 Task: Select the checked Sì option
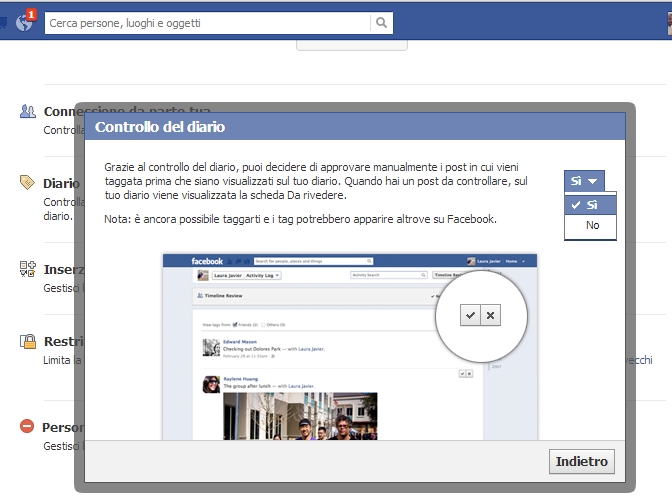point(590,204)
